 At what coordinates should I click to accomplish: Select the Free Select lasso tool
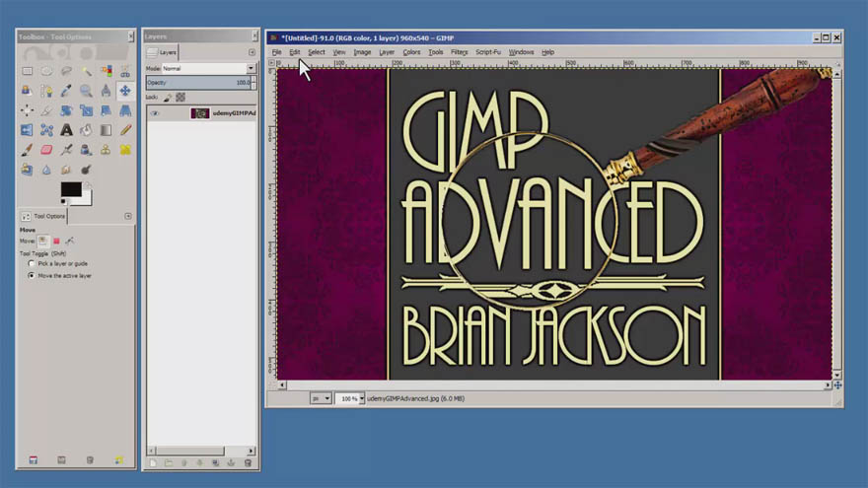[x=66, y=71]
